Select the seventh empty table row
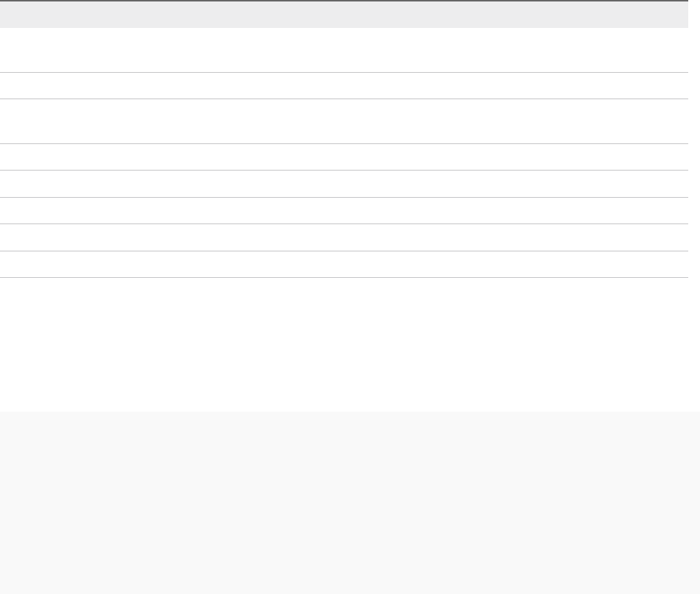The width and height of the screenshot is (700, 594). pyautogui.click(x=344, y=237)
